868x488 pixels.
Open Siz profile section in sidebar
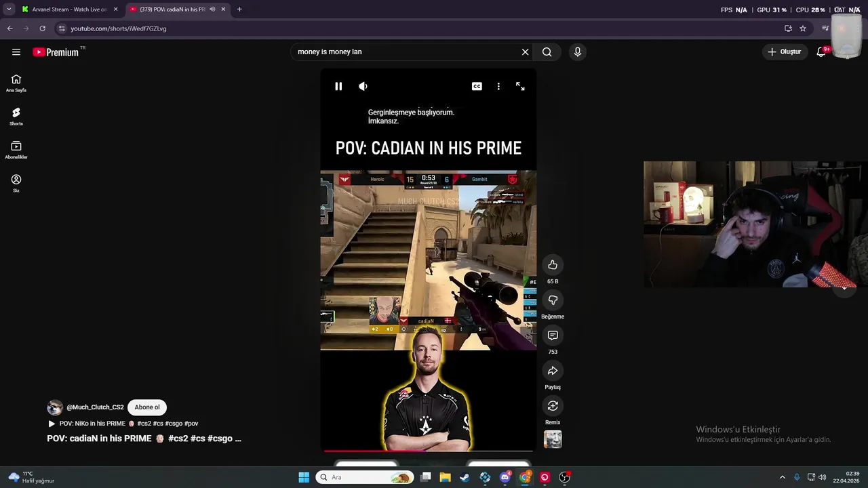[x=16, y=182]
